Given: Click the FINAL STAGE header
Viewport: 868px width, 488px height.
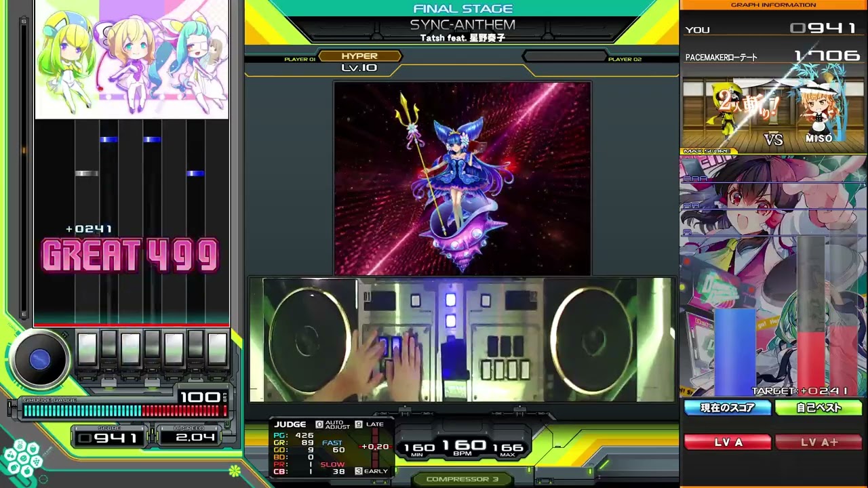Looking at the screenshot, I should pos(462,9).
